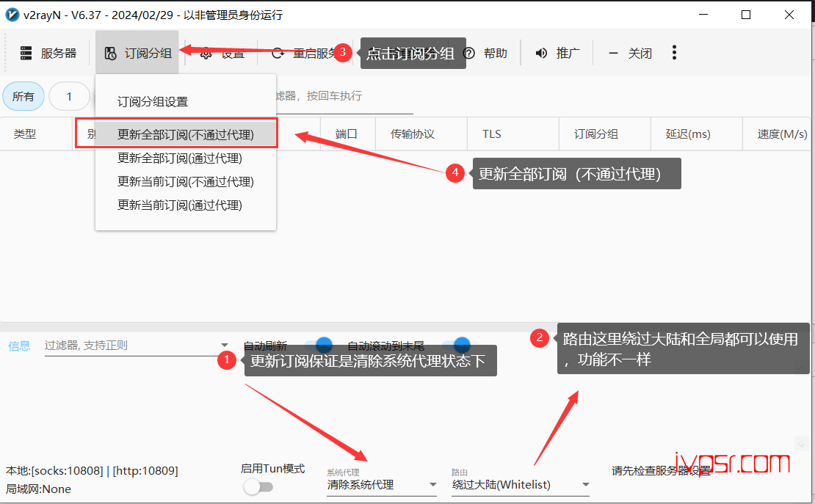Minimize the v2rayN window
The height and width of the screenshot is (504, 815).
tap(703, 15)
